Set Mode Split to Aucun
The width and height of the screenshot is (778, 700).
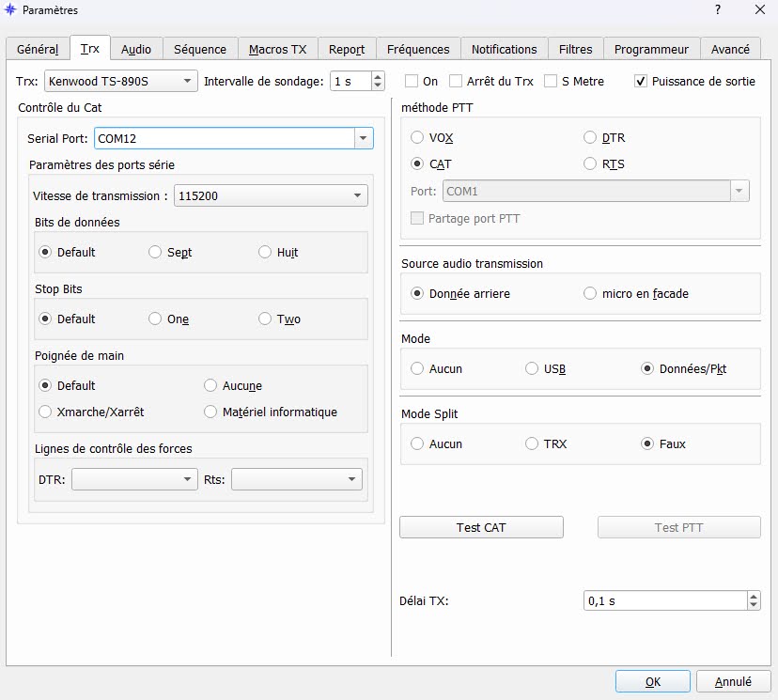pyautogui.click(x=417, y=443)
